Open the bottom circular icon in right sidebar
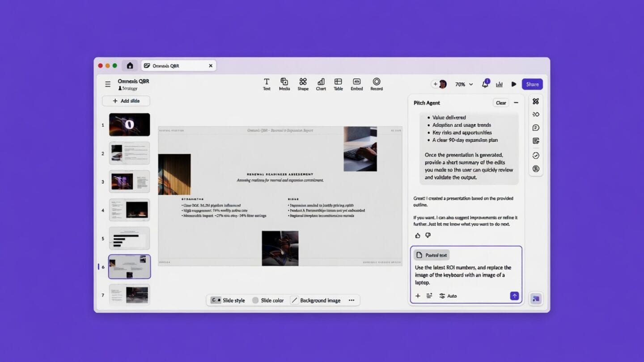644x362 pixels. (x=536, y=169)
